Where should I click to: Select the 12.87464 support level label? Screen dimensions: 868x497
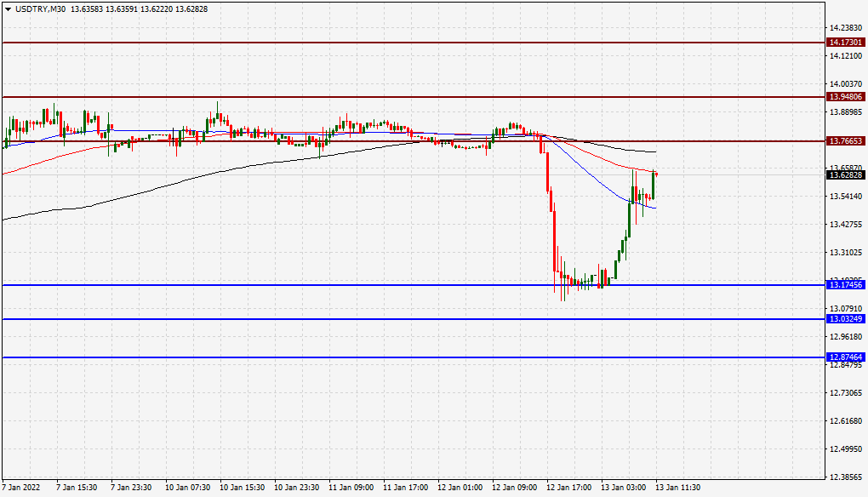(x=845, y=357)
